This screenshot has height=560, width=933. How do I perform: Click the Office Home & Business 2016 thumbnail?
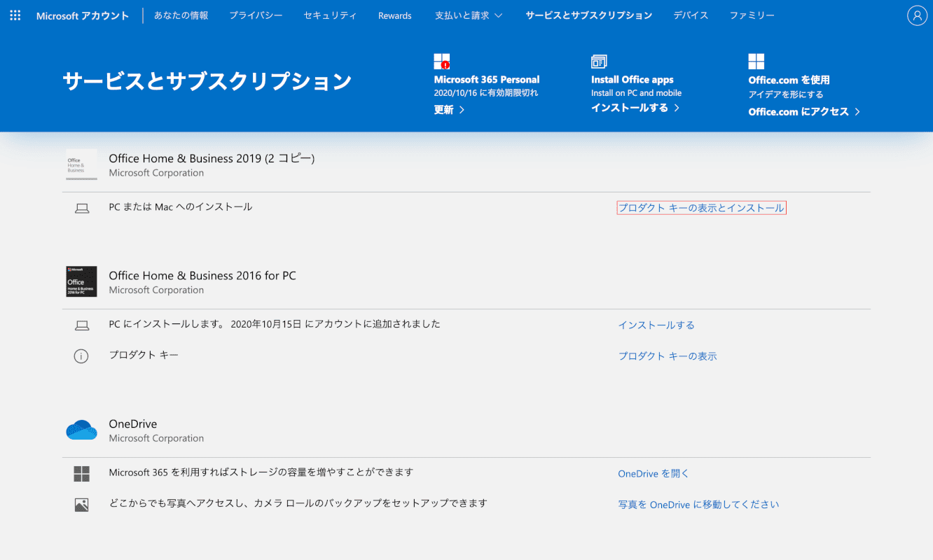tap(81, 281)
